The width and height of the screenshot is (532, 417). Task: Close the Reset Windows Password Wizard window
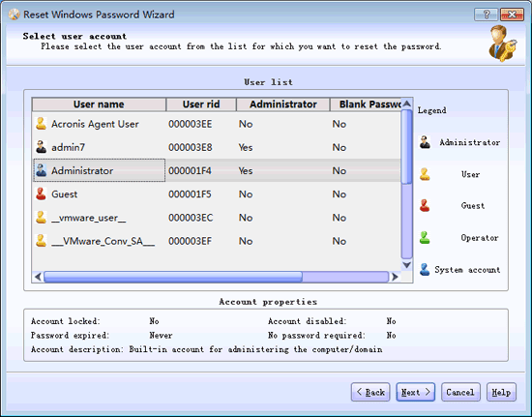click(x=512, y=15)
